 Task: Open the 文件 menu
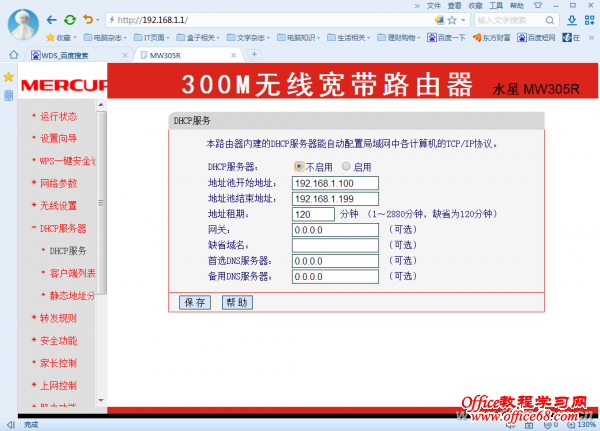point(434,5)
